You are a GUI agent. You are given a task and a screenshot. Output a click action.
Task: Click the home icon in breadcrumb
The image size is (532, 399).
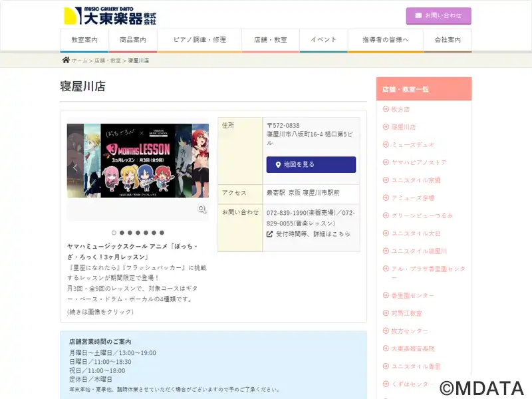pos(66,60)
